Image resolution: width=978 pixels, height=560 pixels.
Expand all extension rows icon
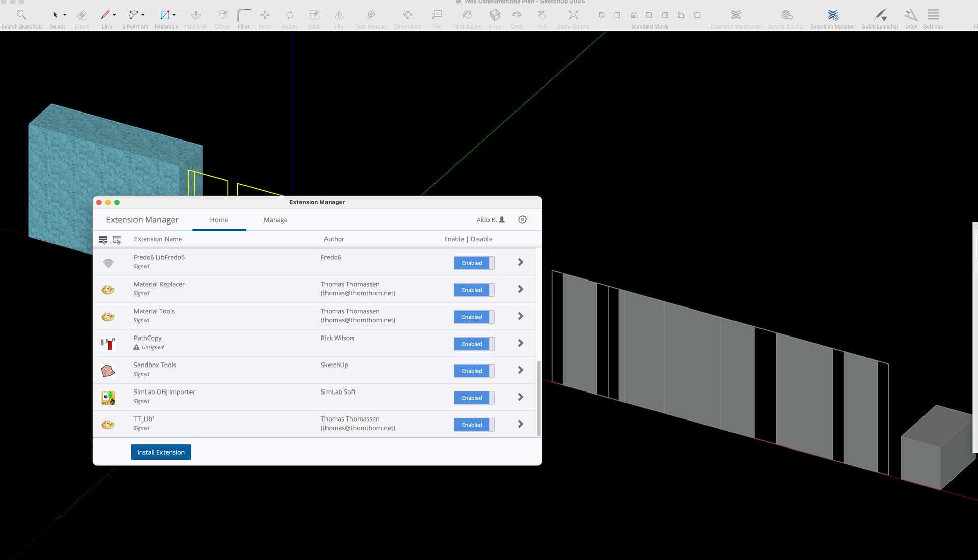[x=103, y=240]
